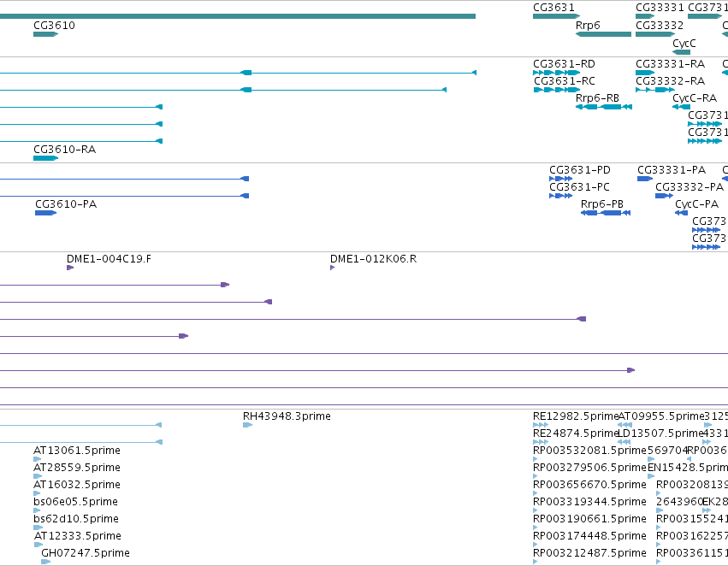Select EST RP003212487.5prime
This screenshot has width=728, height=566.
(589, 553)
